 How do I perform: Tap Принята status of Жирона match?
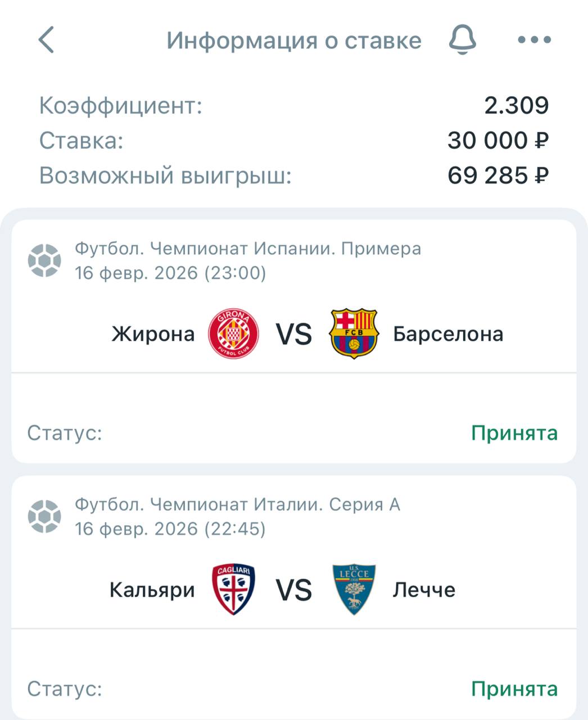click(x=514, y=433)
